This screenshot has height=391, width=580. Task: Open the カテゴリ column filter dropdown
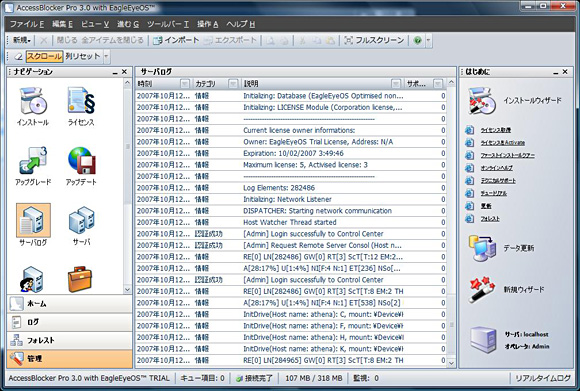tap(233, 84)
